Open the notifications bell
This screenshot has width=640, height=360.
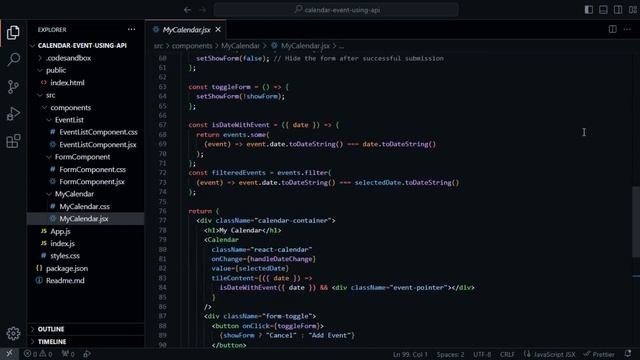pyautogui.click(x=628, y=354)
